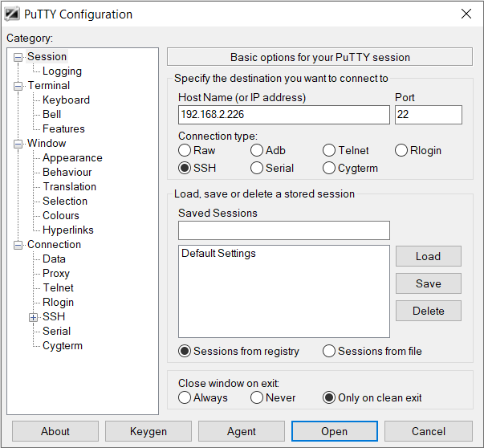Screen dimensions: 484x448
Task: Collapse the Window category node
Action: tap(18, 144)
